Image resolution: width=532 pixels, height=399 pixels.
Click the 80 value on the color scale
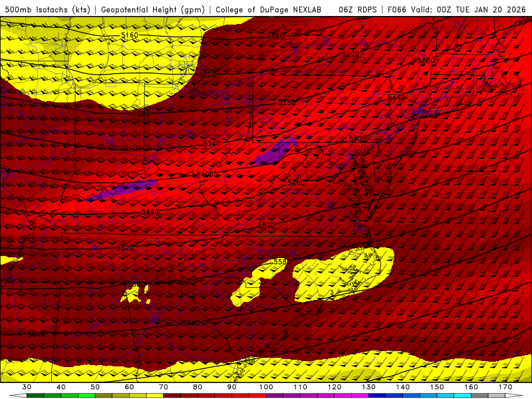click(198, 387)
